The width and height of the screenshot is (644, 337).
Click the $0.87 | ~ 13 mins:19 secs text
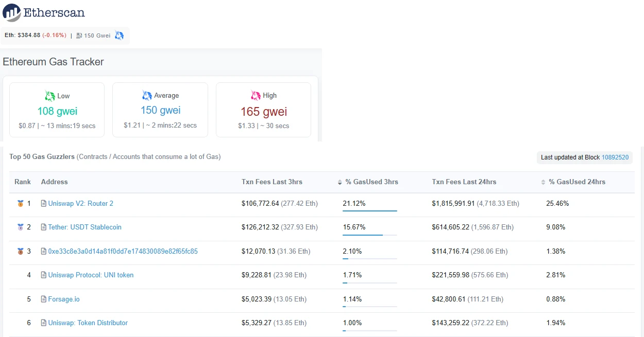point(57,126)
